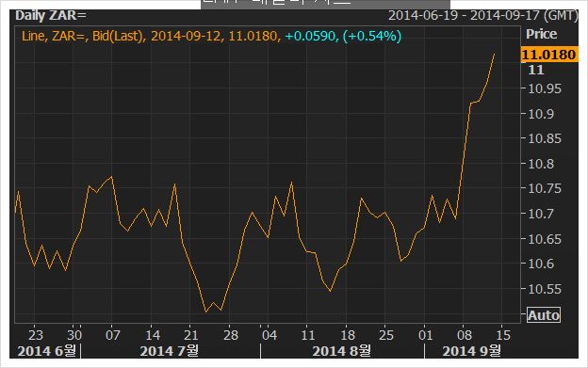588x368 pixels.
Task: Click the date label 04 on time axis
Action: (x=269, y=335)
